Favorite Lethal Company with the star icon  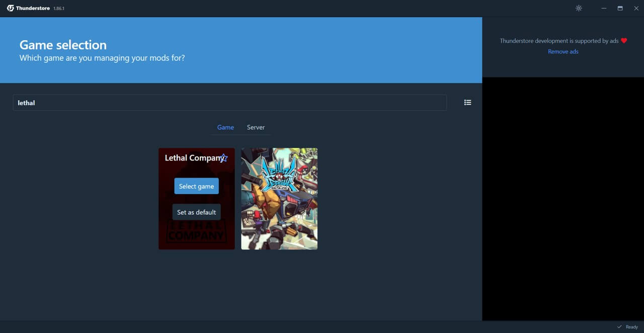click(224, 158)
